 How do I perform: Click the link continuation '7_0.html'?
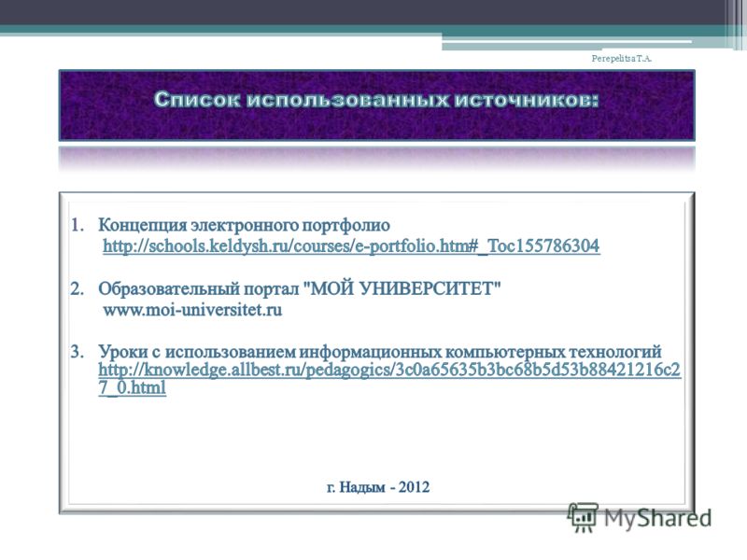coord(133,387)
